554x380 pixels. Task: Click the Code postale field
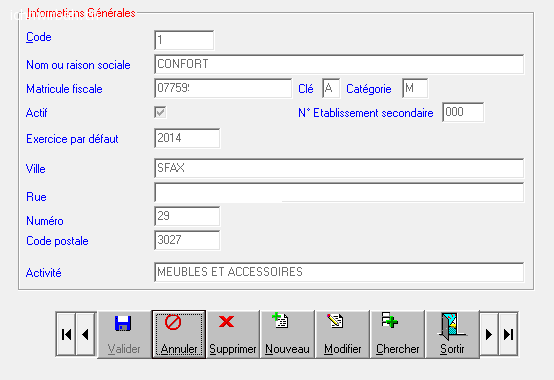coord(187,240)
